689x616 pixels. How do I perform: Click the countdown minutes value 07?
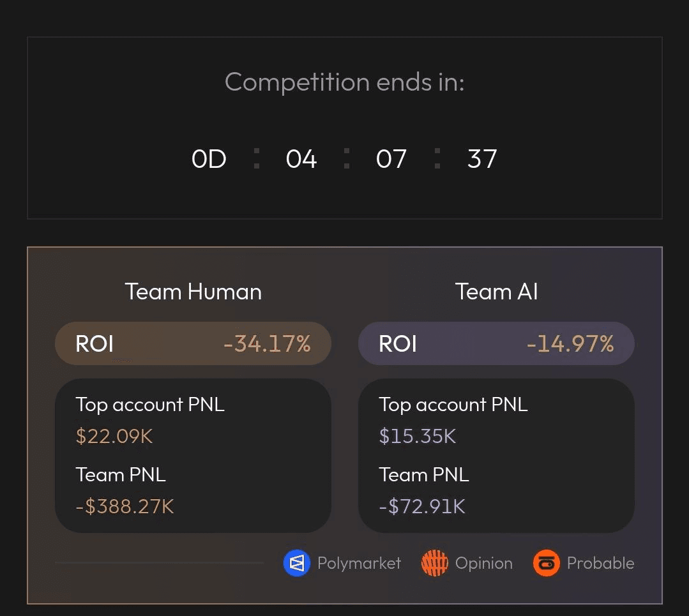coord(391,159)
